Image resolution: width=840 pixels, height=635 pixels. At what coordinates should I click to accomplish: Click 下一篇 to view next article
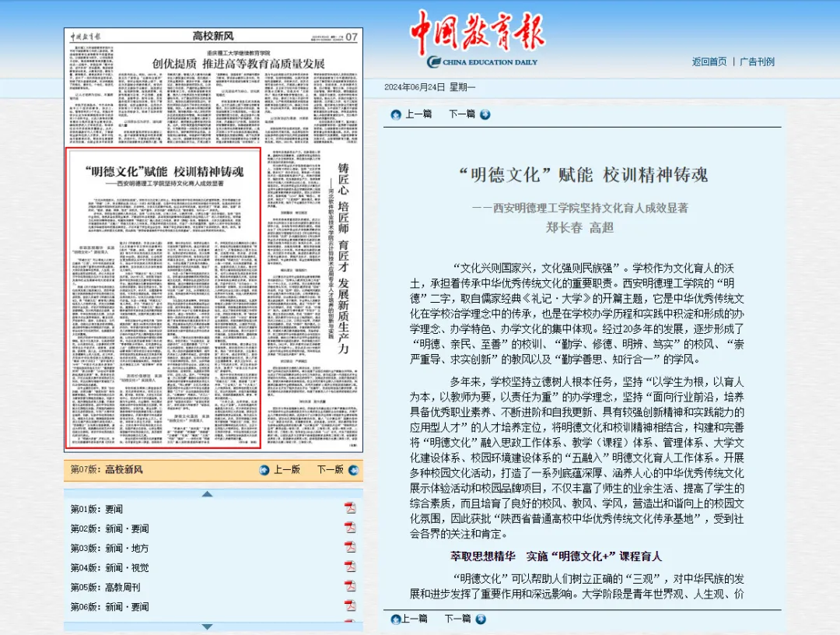(x=462, y=114)
